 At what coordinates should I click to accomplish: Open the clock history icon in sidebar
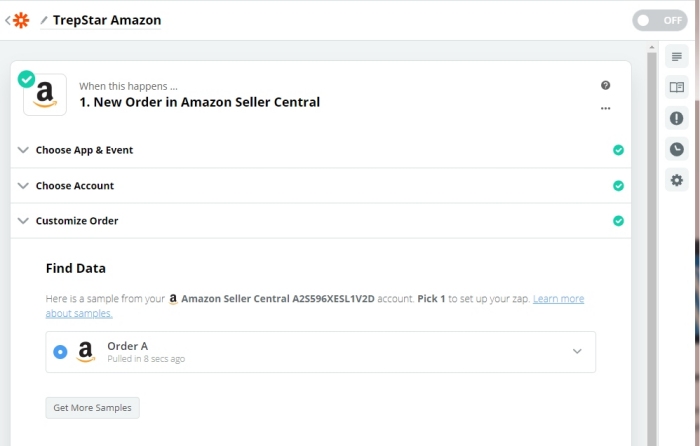pyautogui.click(x=676, y=149)
